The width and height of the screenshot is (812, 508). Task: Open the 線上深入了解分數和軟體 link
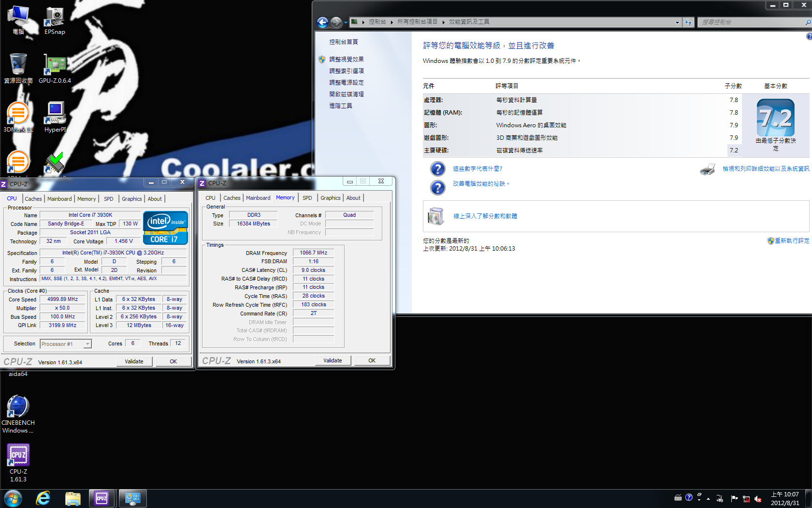[x=485, y=216]
